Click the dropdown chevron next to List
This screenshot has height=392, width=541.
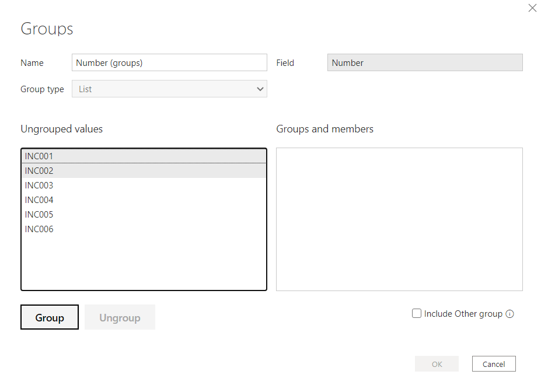tap(260, 89)
